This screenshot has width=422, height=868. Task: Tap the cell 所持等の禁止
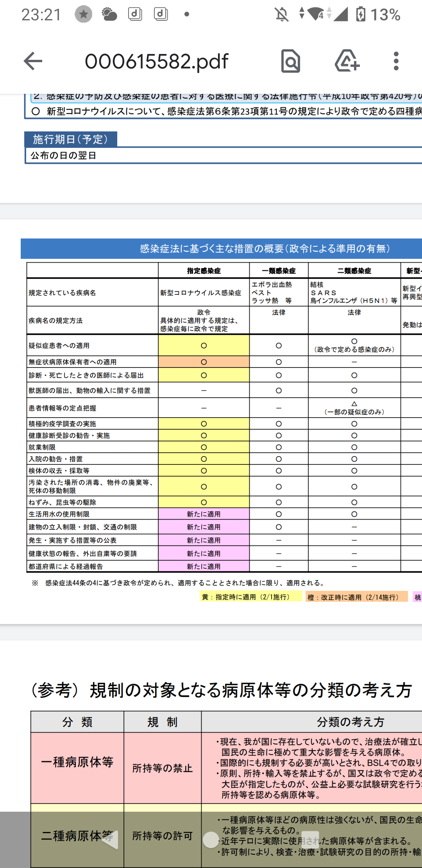(163, 768)
